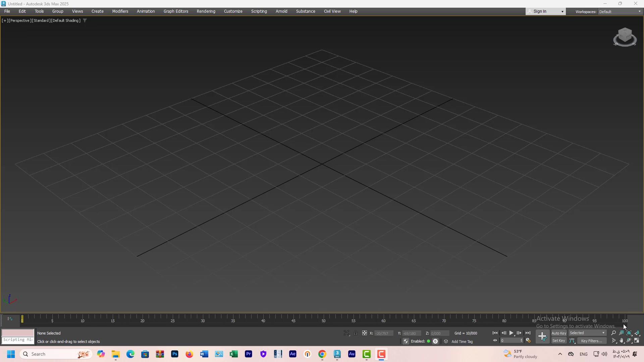The image size is (644, 362).
Task: Click Zoom Extents Selected icon
Action: [629, 333]
